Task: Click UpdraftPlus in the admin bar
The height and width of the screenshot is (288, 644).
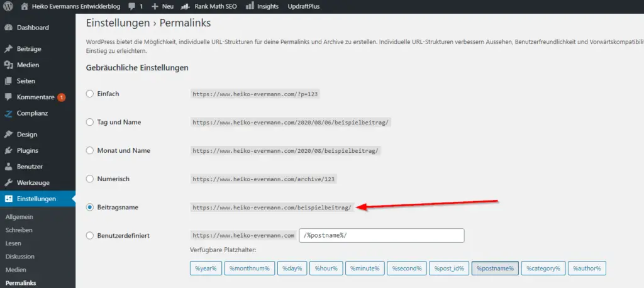Action: [x=304, y=6]
